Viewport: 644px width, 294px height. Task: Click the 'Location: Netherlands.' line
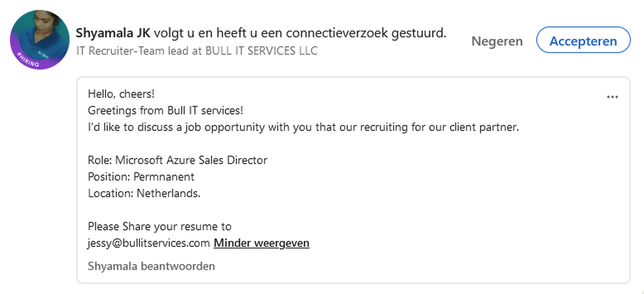(144, 193)
